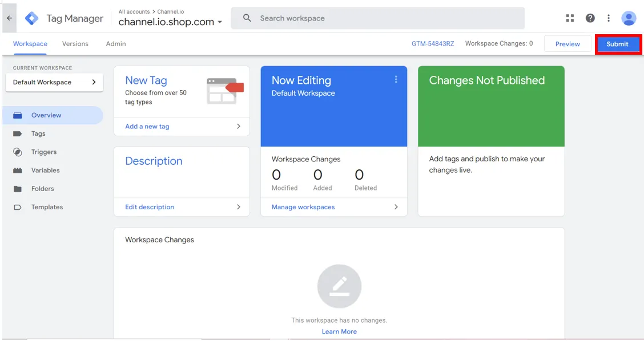Click the chevron beside Manage workspaces
The image size is (644, 341).
[x=396, y=207]
